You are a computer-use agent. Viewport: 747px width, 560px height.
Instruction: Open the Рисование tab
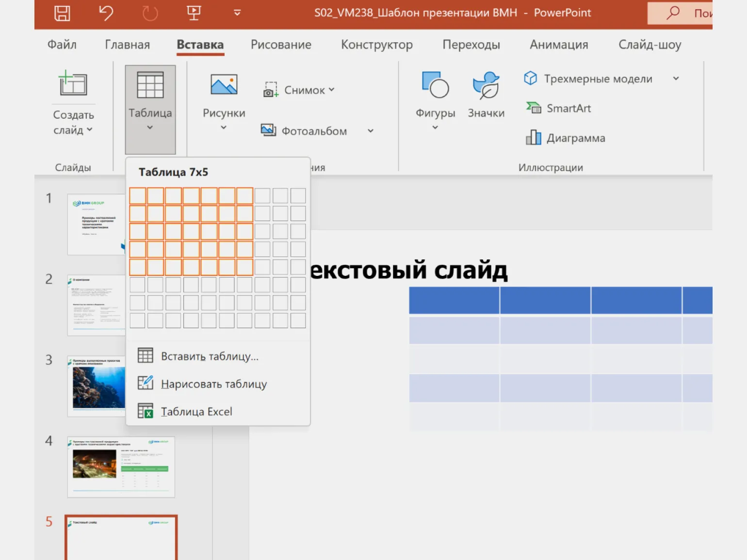point(281,45)
